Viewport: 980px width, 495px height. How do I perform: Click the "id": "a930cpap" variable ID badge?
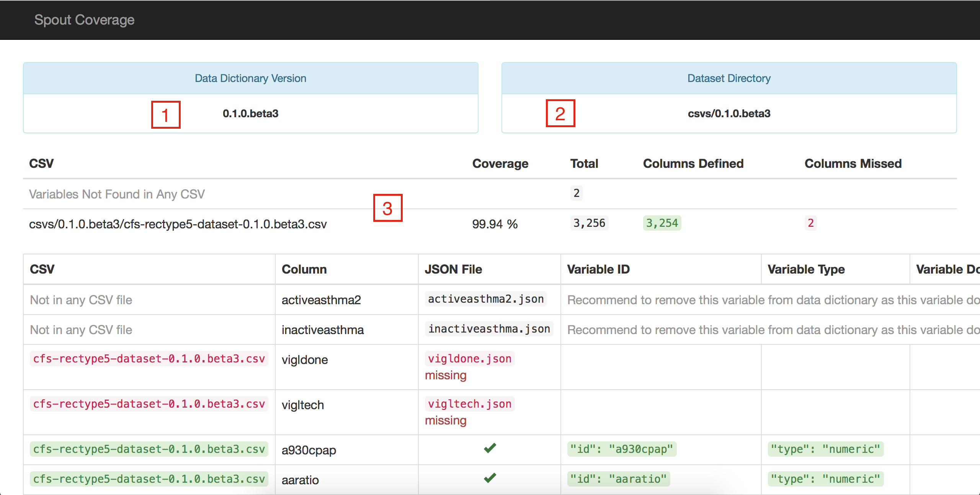622,449
